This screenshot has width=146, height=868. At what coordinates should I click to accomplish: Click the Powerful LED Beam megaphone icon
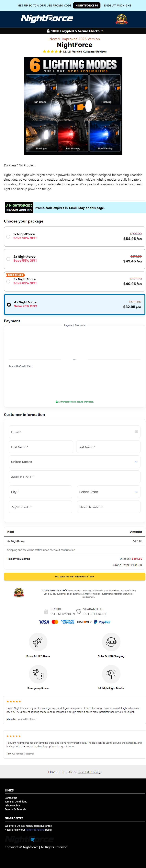(38, 642)
